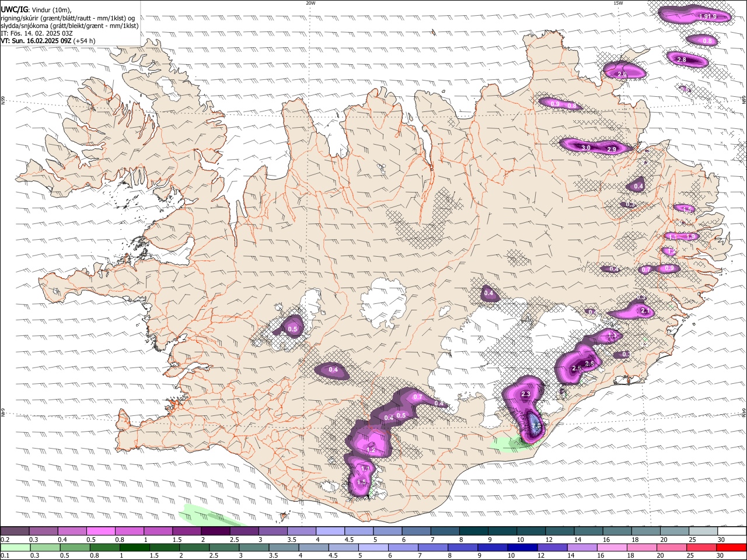Click the '3.0' snowfall value on map
The image size is (747, 560).
point(586,148)
